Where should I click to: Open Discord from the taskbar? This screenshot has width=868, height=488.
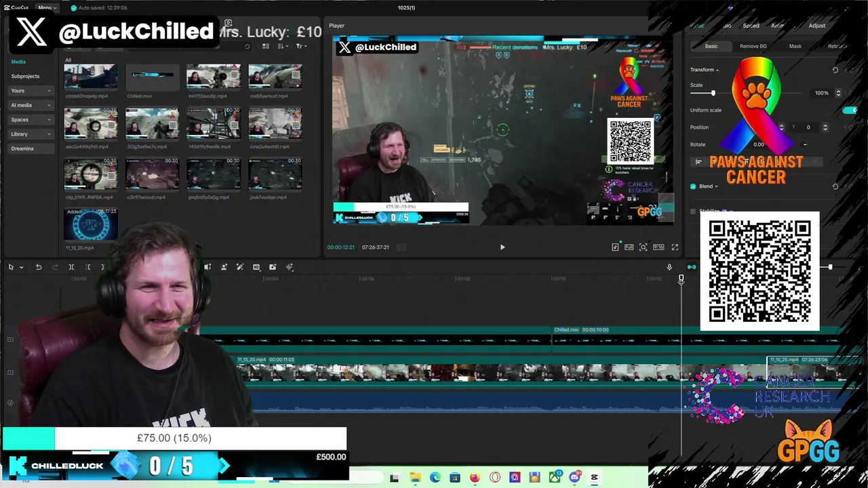click(575, 478)
